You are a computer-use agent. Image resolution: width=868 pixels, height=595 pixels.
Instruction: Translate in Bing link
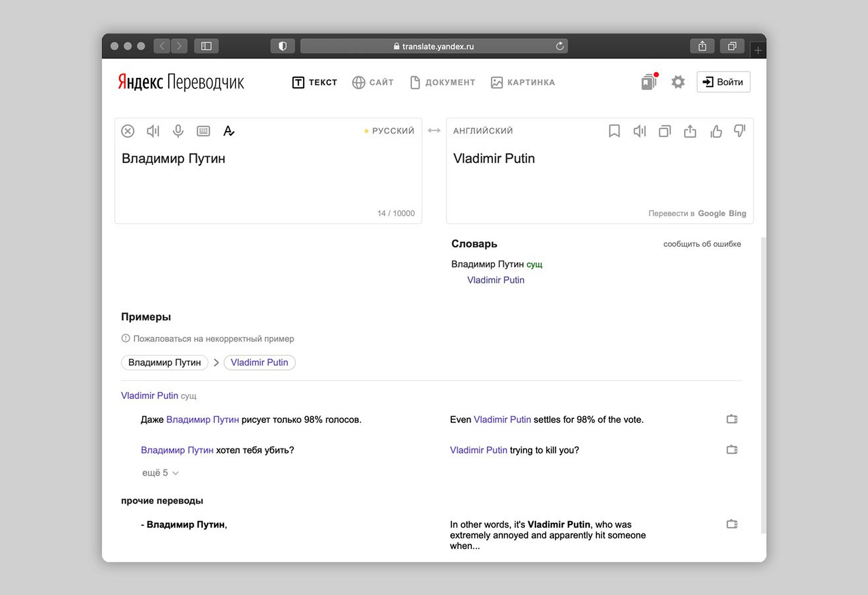(737, 213)
